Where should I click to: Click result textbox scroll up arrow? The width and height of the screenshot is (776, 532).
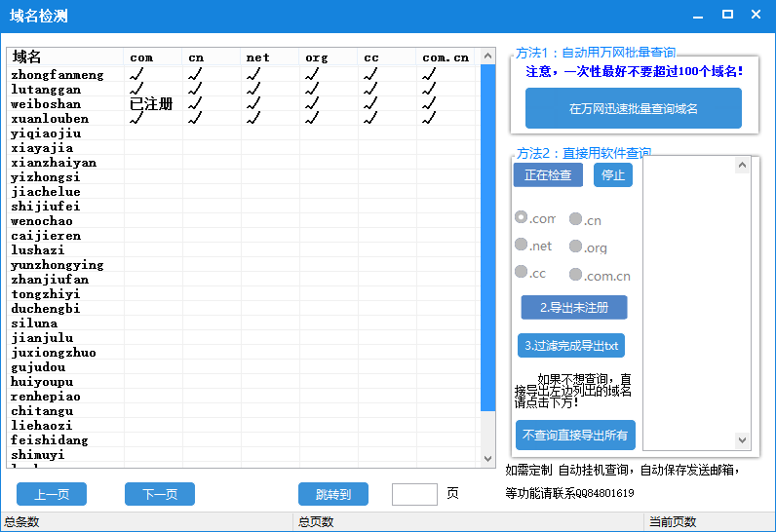click(x=742, y=165)
